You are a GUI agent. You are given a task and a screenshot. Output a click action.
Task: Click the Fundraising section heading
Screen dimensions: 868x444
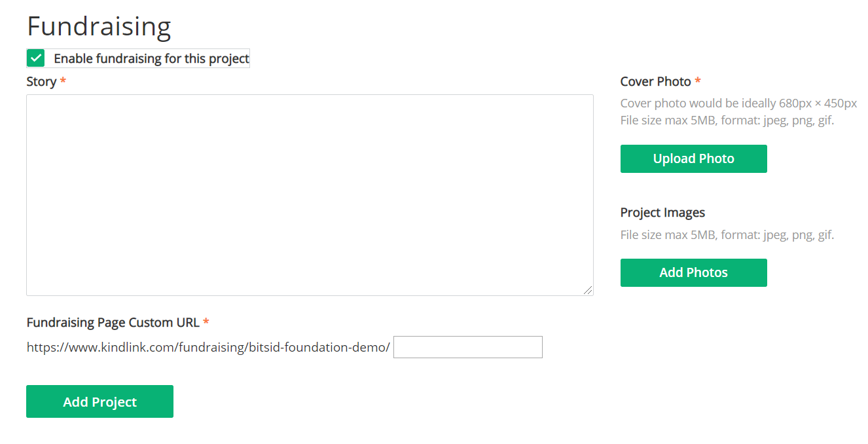click(x=99, y=26)
